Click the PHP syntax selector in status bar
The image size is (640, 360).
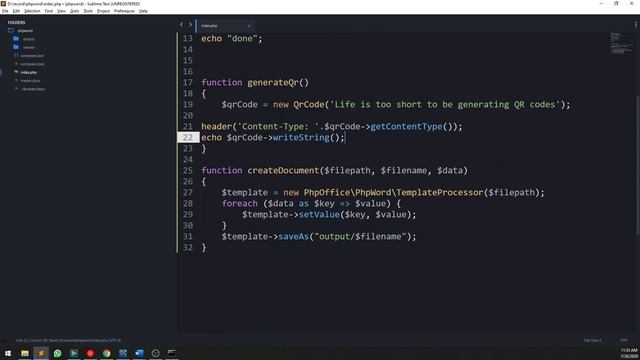(624, 340)
